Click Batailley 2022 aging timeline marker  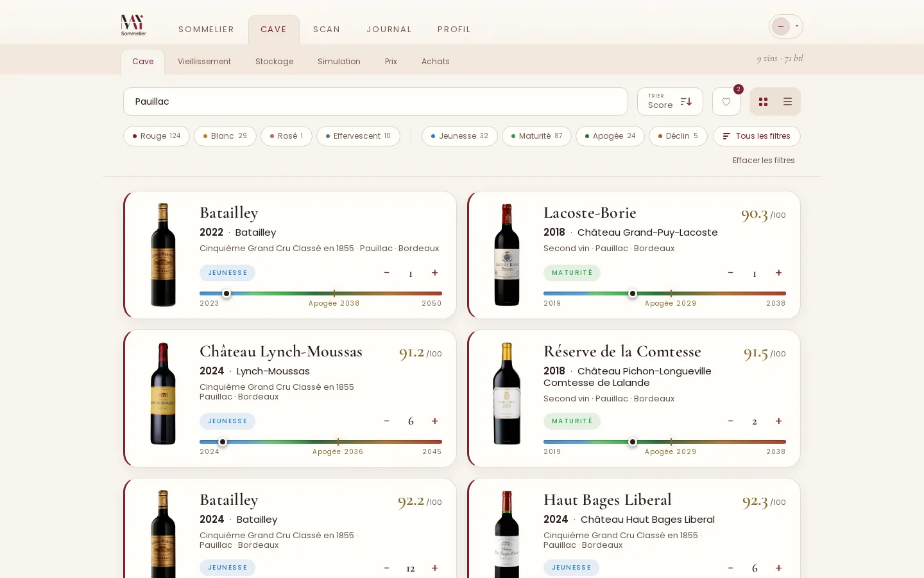click(x=227, y=293)
